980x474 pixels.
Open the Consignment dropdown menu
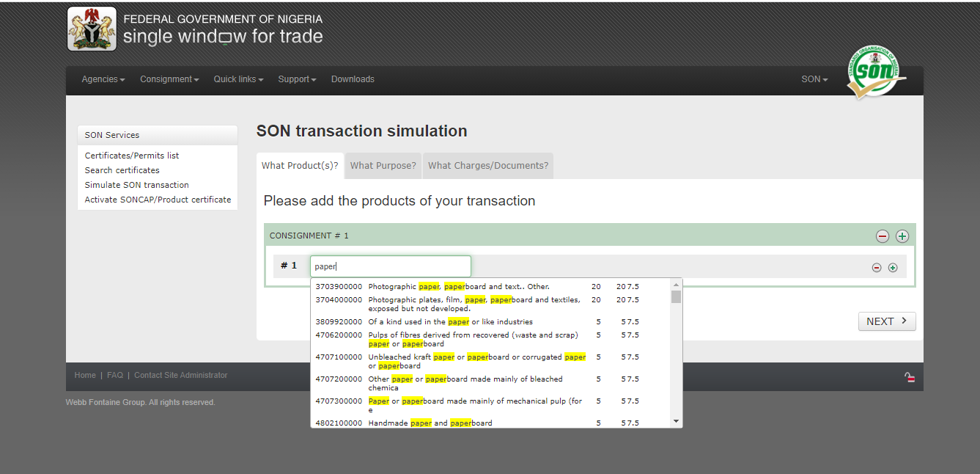click(169, 79)
